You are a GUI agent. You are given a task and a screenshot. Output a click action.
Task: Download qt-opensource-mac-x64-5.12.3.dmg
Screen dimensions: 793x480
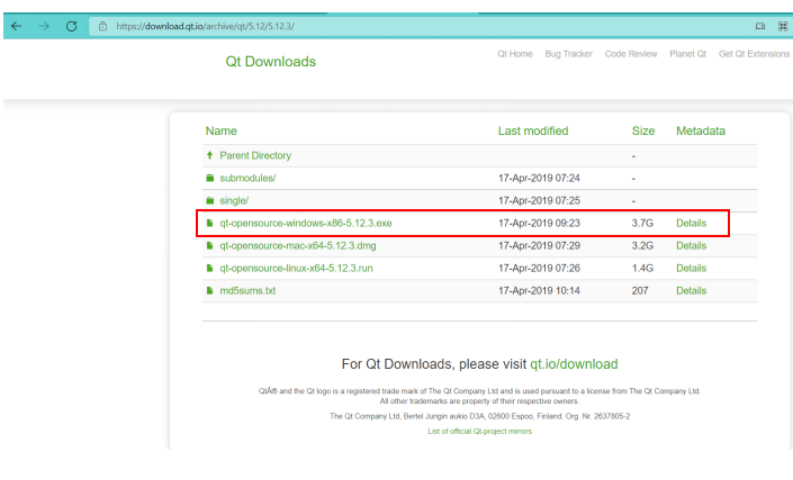click(298, 246)
